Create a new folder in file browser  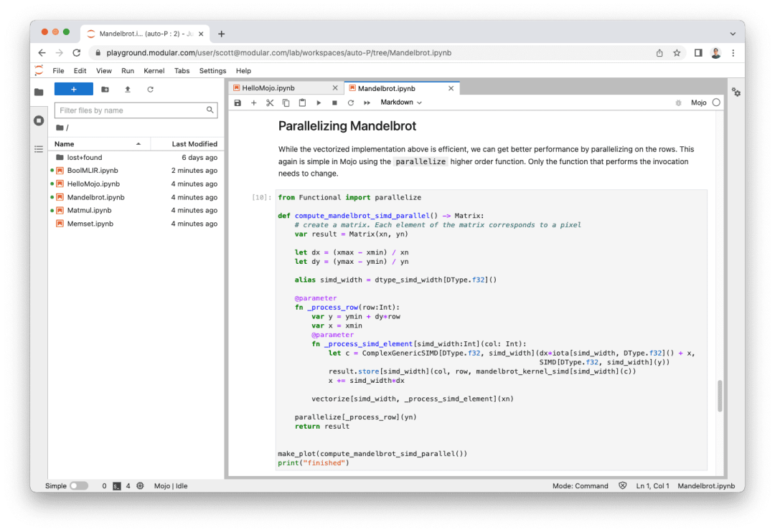point(105,90)
